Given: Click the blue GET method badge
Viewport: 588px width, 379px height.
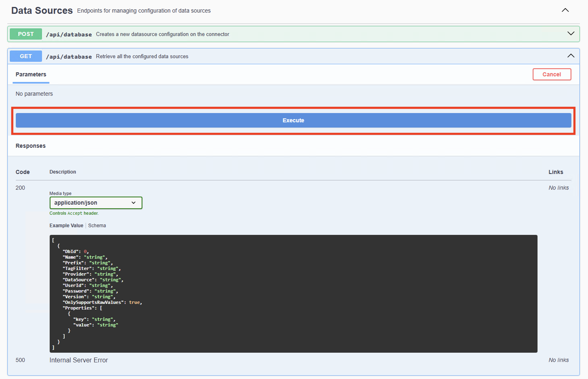Looking at the screenshot, I should [26, 56].
